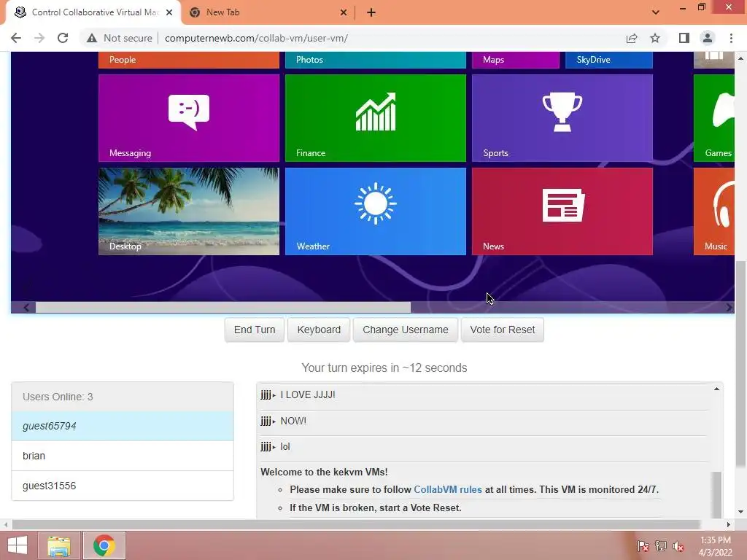Open the Finance tile

(376, 117)
